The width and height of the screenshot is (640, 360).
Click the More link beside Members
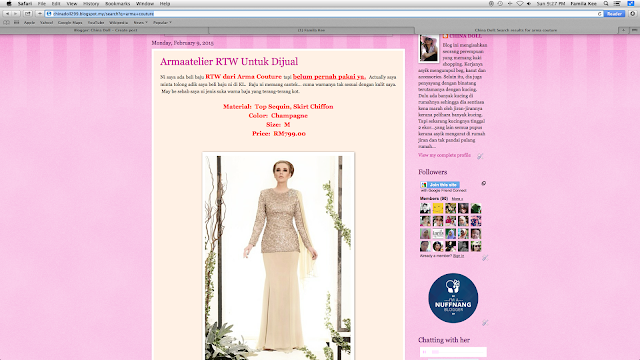457,199
